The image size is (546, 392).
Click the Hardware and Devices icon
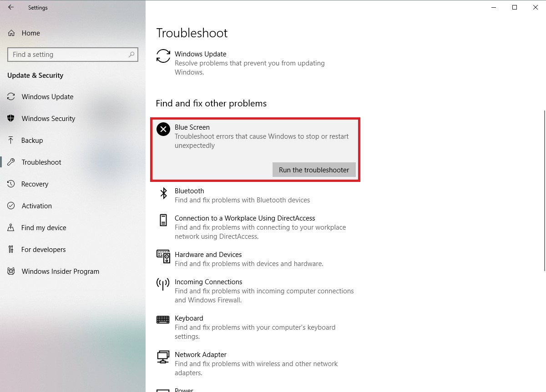(163, 256)
